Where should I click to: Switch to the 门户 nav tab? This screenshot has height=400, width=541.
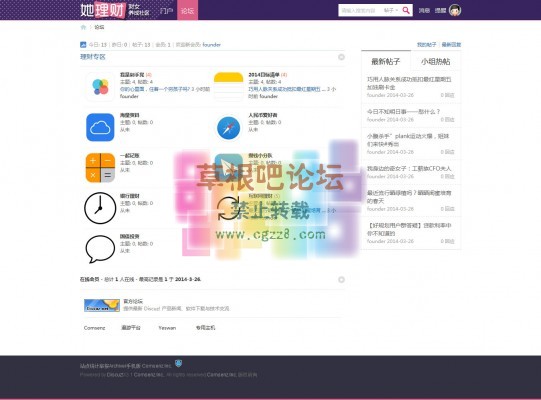coord(166,11)
